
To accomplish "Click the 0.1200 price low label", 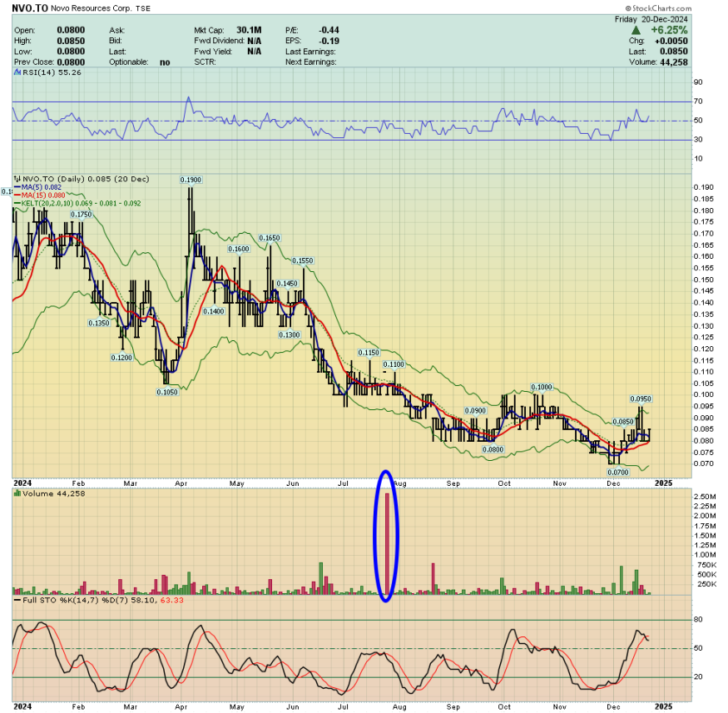I will point(121,358).
